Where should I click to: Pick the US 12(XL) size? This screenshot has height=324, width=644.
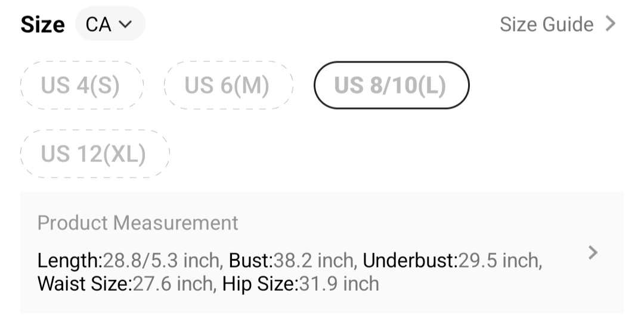point(94,154)
